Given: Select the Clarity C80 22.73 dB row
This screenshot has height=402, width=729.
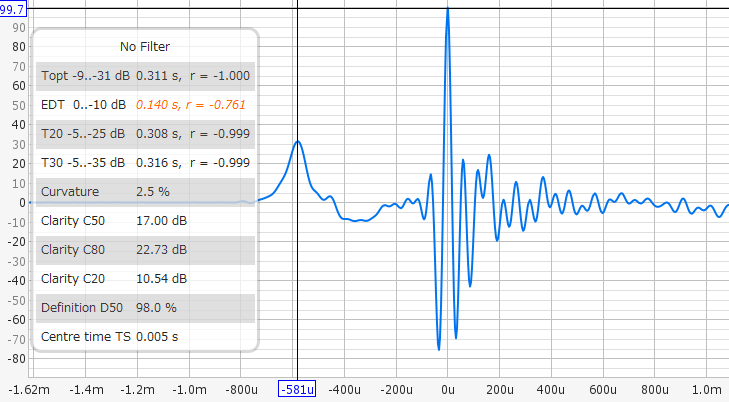Looking at the screenshot, I should coord(145,249).
